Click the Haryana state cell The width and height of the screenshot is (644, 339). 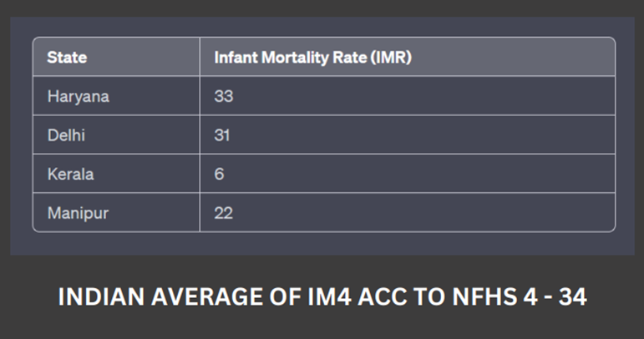pyautogui.click(x=78, y=97)
